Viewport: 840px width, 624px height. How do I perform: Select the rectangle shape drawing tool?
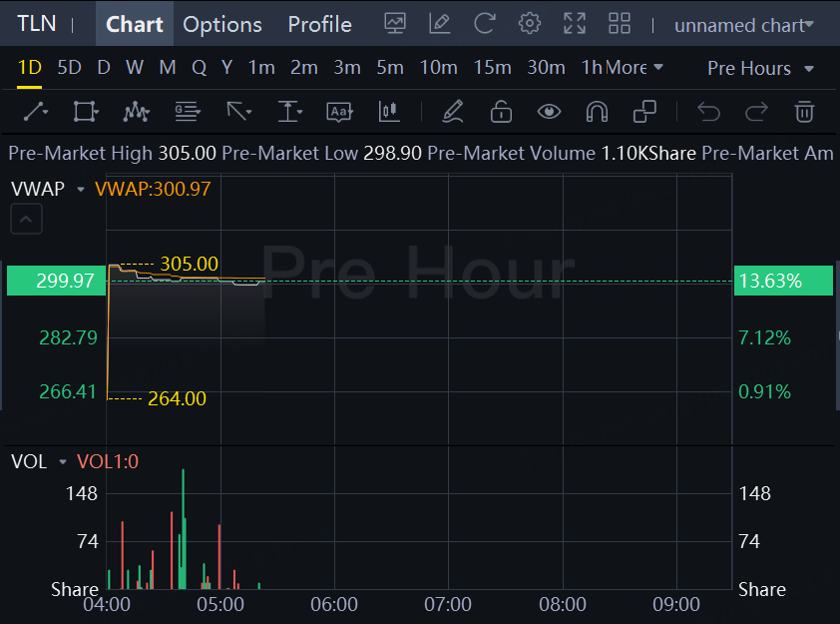click(x=86, y=112)
